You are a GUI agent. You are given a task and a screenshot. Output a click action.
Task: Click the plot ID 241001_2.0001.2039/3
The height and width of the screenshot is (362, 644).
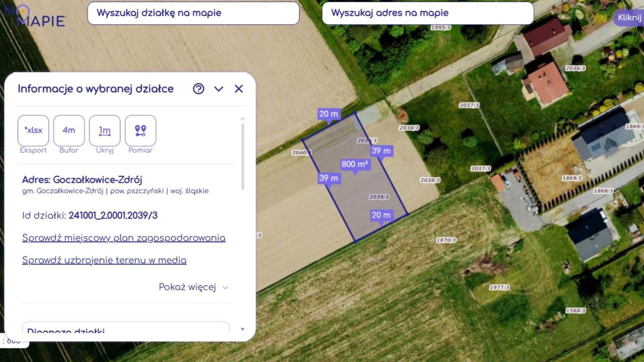tap(113, 216)
